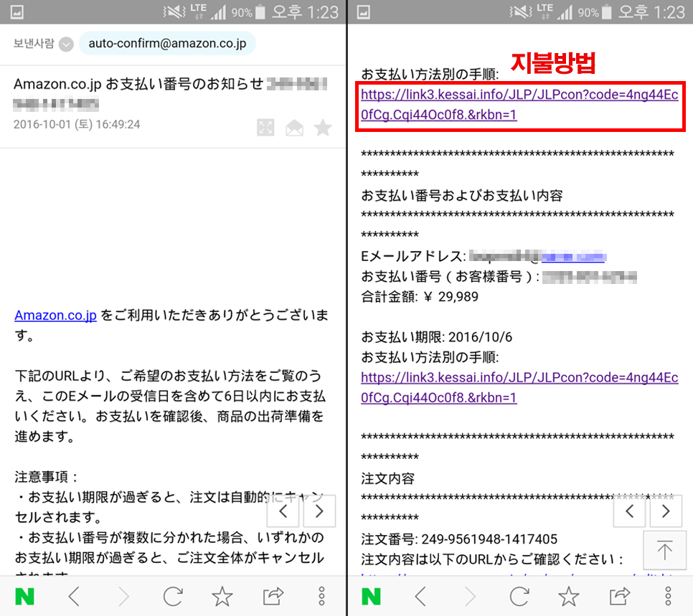Screen dimensions: 693x616
Task: Bookmark page with left screen's bottom star
Action: [x=222, y=597]
